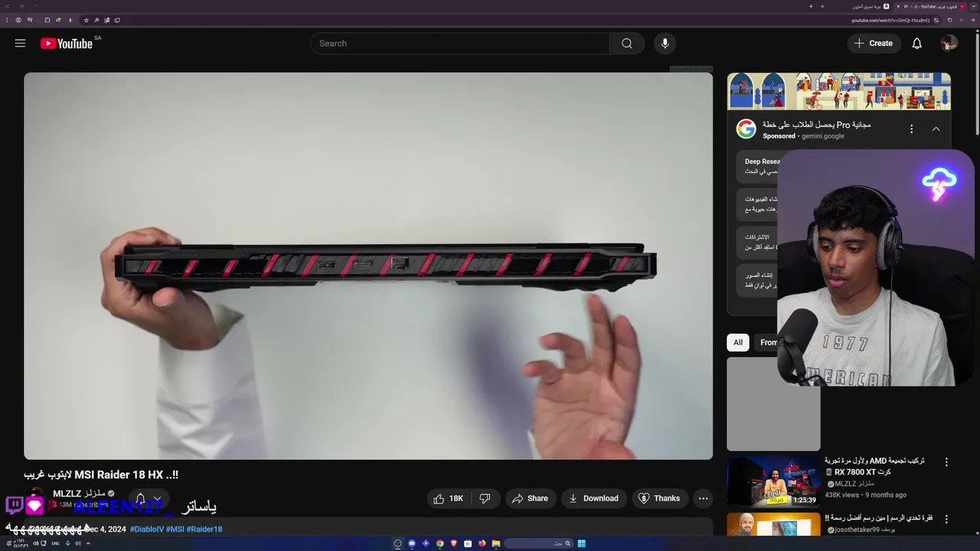Open options for AMD RX 7800 XT video
The width and height of the screenshot is (980, 551).
946,462
